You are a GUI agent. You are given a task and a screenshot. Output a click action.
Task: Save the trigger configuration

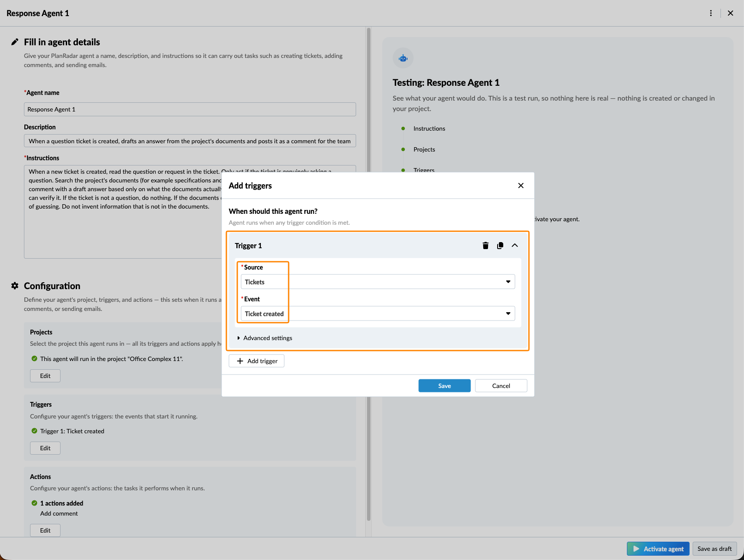pos(444,386)
